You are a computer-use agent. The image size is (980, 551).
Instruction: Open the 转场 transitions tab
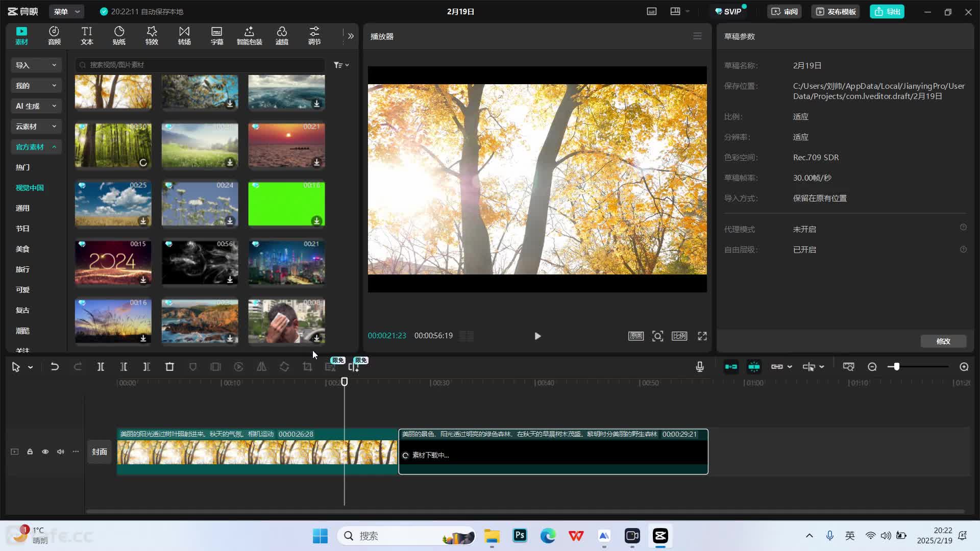tap(184, 36)
